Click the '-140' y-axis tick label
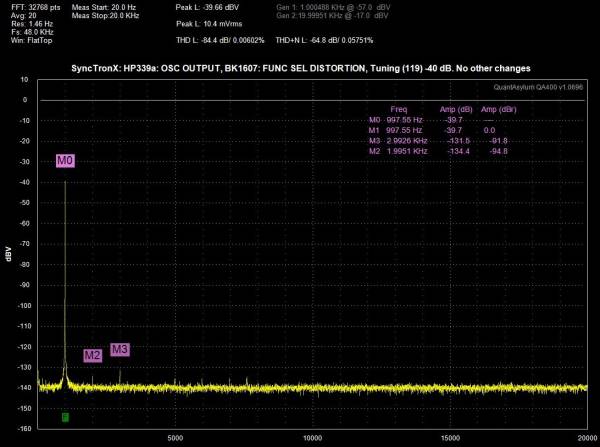The height and width of the screenshot is (447, 600). click(x=23, y=387)
